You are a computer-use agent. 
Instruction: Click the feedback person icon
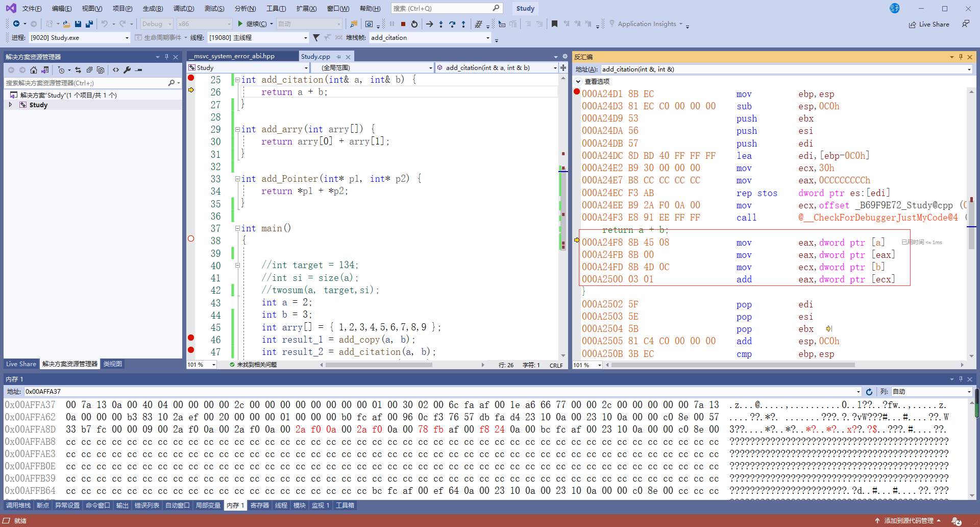966,24
